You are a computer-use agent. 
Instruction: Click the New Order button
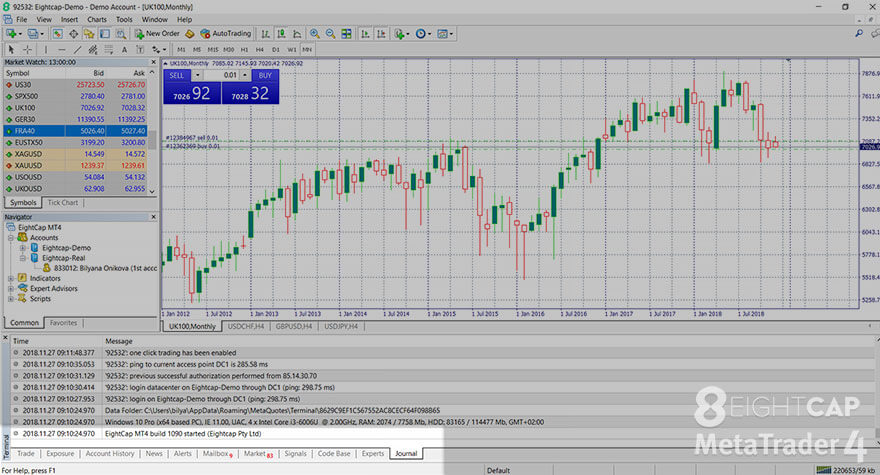coord(157,34)
